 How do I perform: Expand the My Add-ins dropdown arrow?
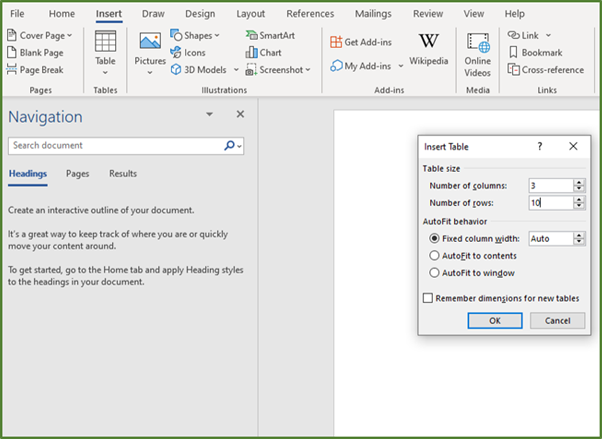(401, 66)
